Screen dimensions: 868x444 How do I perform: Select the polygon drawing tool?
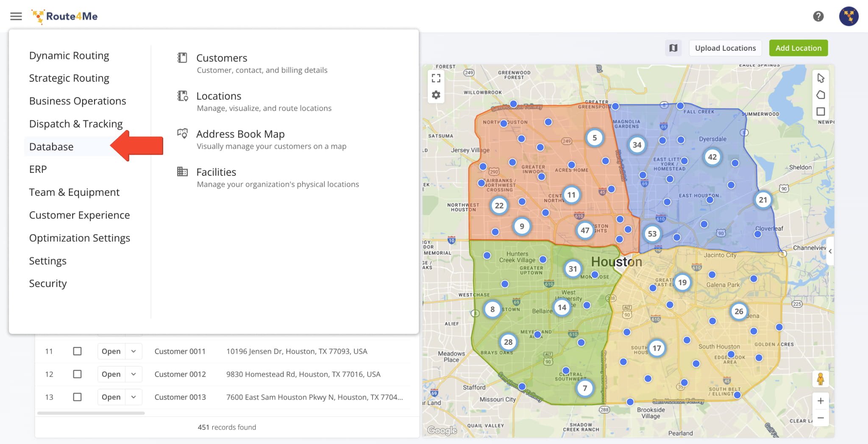pyautogui.click(x=821, y=95)
